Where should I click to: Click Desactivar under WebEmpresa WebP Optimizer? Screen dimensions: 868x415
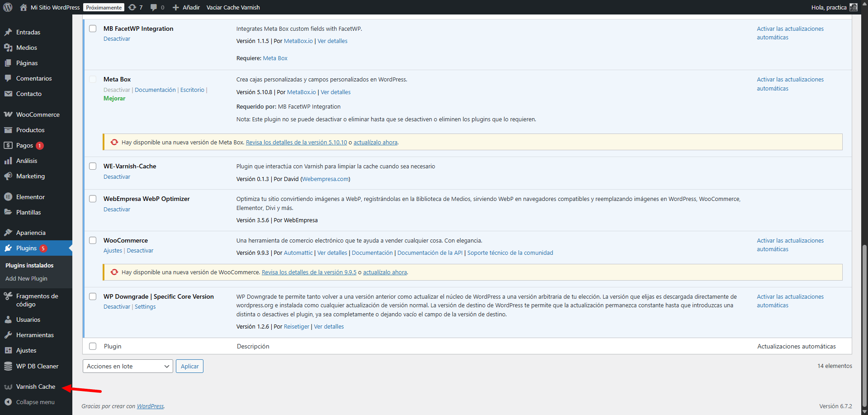(117, 209)
